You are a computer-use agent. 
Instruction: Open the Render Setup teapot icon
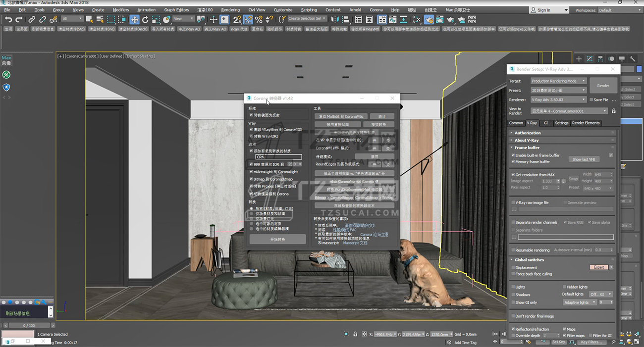[428, 19]
